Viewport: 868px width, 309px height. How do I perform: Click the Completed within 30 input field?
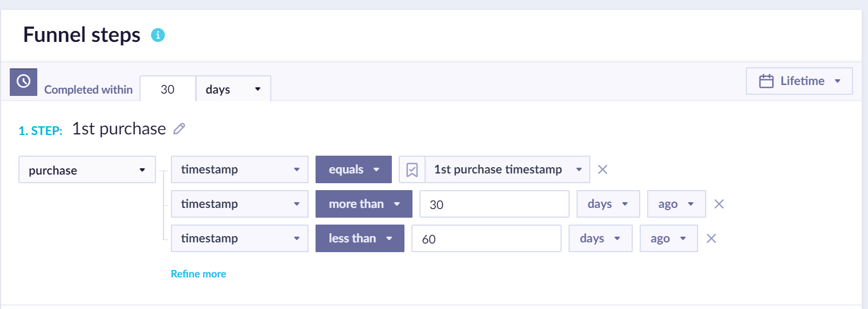tap(168, 89)
